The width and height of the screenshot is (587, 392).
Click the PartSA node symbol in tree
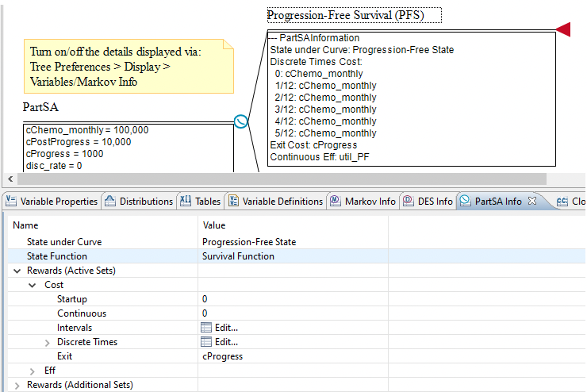coord(241,121)
